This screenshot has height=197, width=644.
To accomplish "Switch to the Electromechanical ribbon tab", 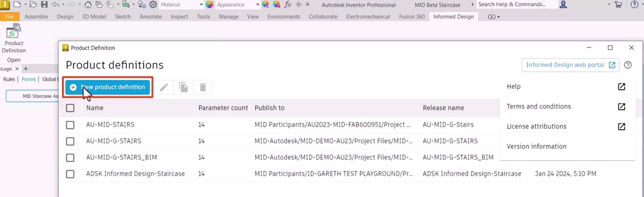I will tap(368, 17).
